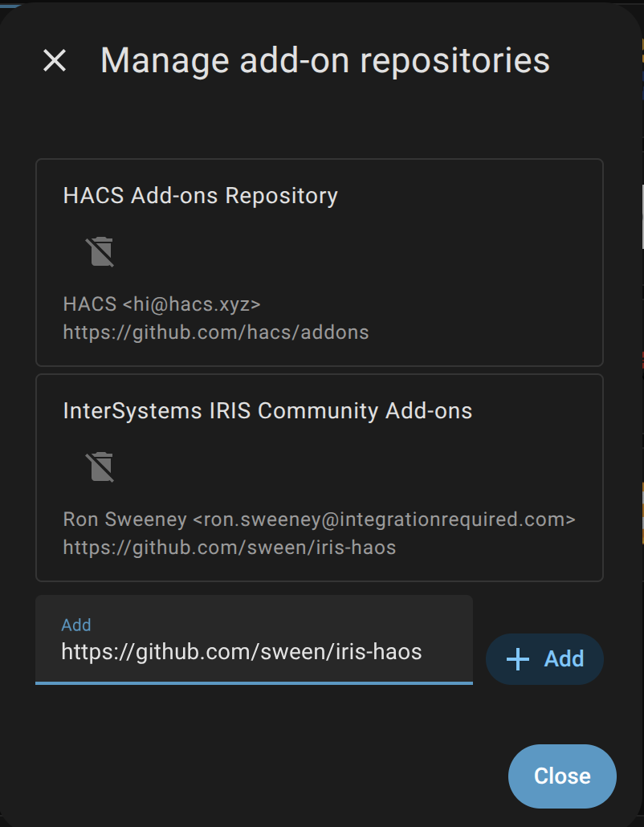Click the Ron Sweeney maintainer name

(124, 519)
